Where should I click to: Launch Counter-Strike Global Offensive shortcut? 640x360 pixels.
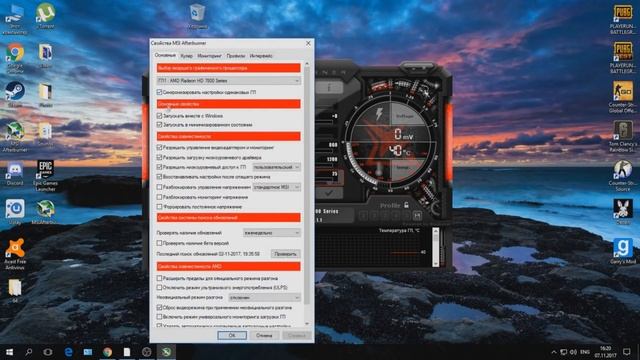[x=622, y=97]
